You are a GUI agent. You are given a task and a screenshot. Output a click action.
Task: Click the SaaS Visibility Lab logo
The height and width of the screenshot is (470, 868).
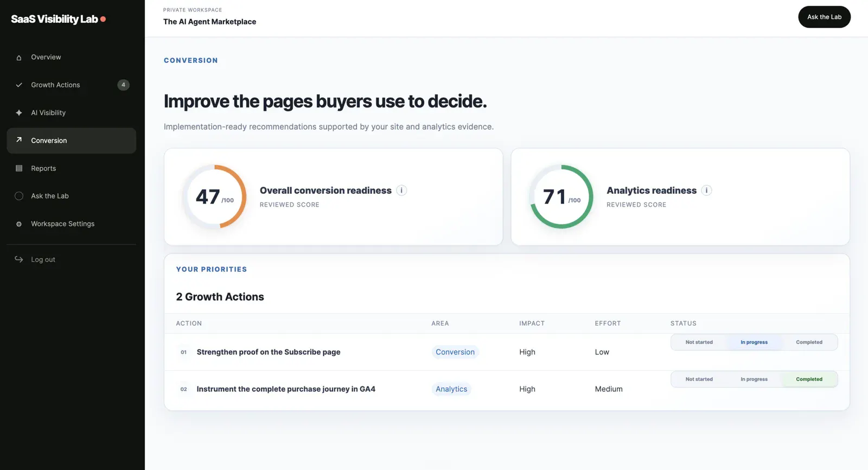(x=58, y=19)
